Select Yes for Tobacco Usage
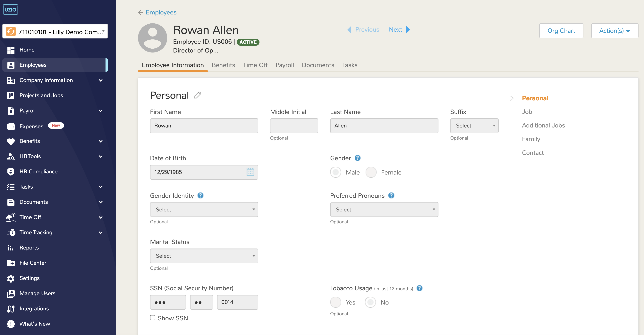Screen dimensions: 644x335 335,302
